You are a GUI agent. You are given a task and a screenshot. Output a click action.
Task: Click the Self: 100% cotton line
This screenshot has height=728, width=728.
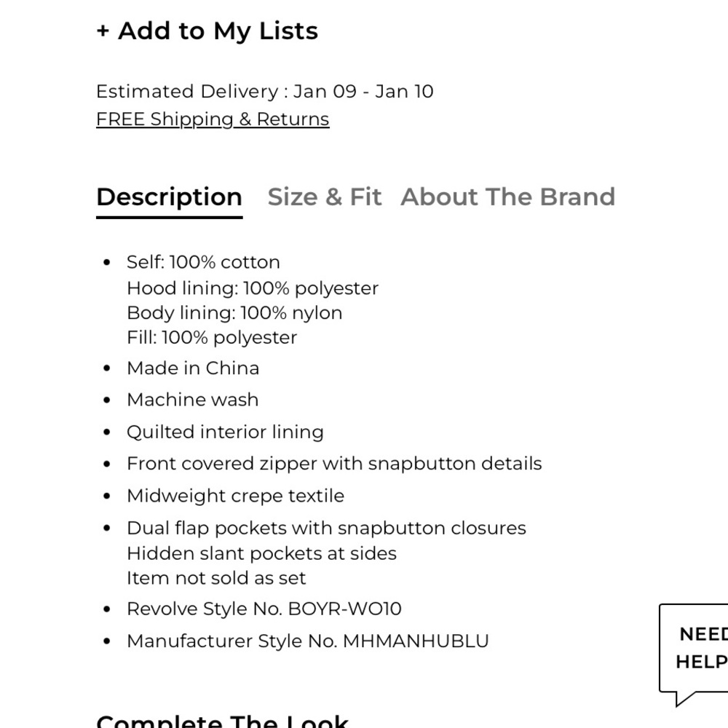click(x=203, y=262)
